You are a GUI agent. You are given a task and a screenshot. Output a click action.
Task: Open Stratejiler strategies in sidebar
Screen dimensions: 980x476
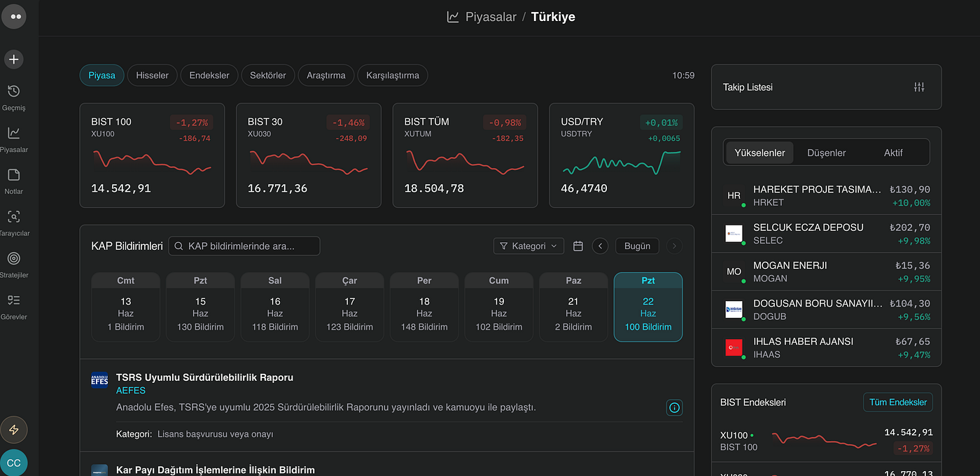point(14,265)
